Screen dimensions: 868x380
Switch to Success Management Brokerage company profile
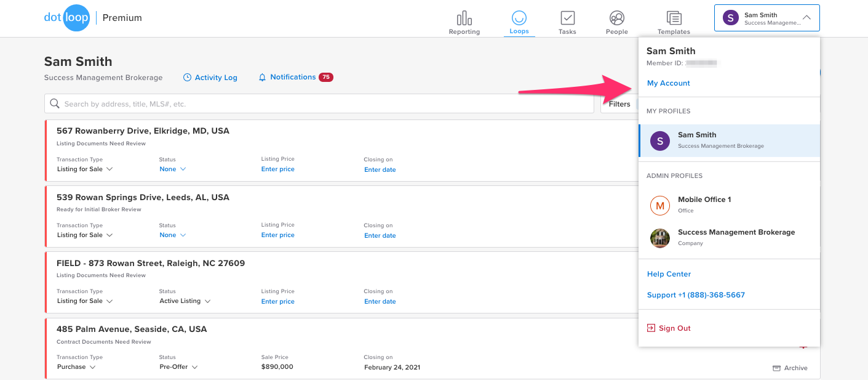coord(736,237)
